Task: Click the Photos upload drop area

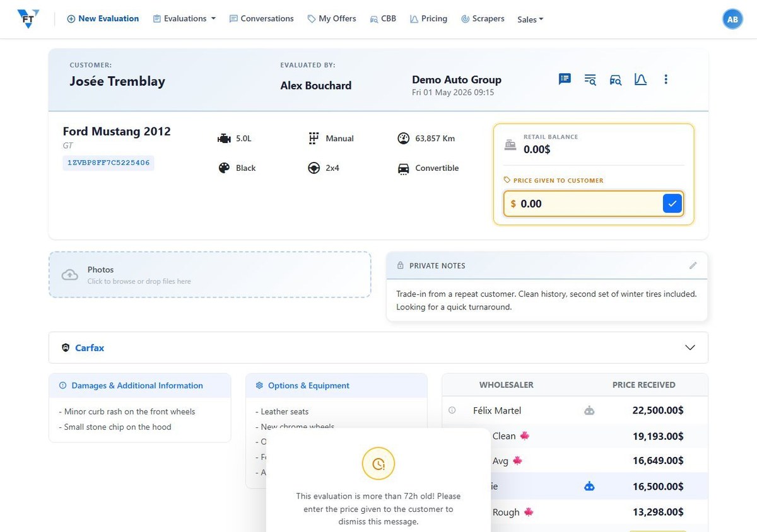Action: (209, 275)
